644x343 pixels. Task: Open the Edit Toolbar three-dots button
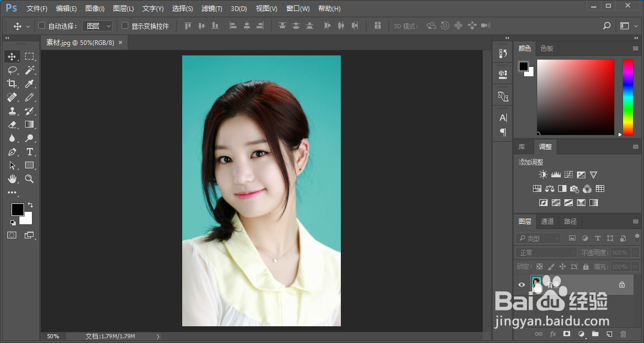(x=12, y=192)
